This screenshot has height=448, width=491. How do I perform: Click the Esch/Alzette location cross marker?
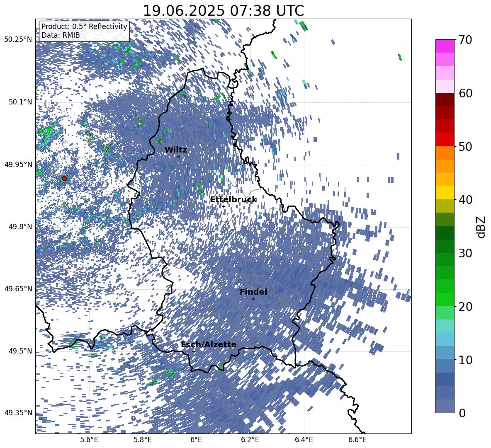(194, 351)
